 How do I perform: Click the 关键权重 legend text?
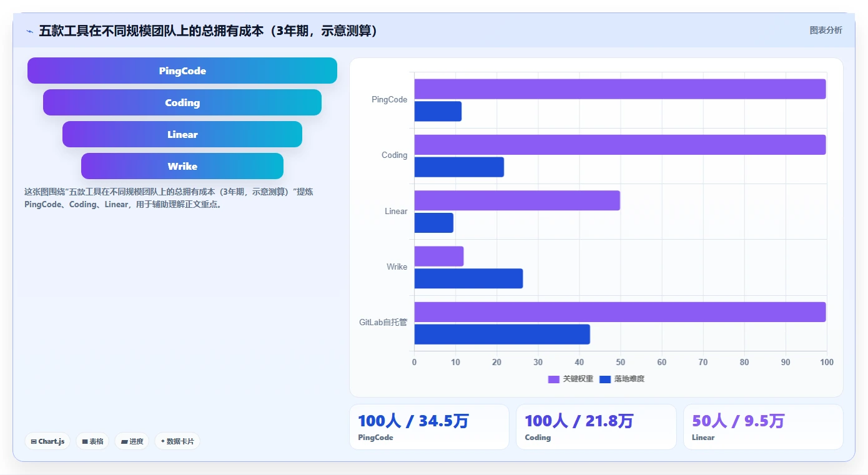coord(578,379)
